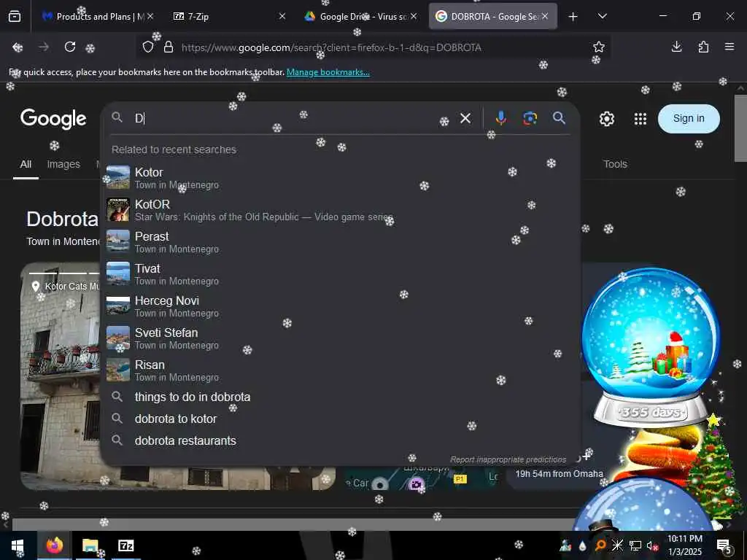Choose the Kotor town suggestion

(340, 178)
